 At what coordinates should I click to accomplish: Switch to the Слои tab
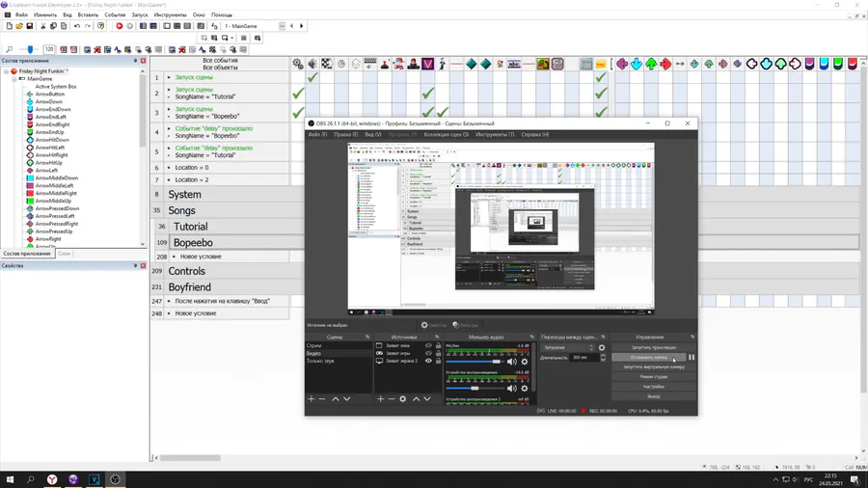point(65,254)
